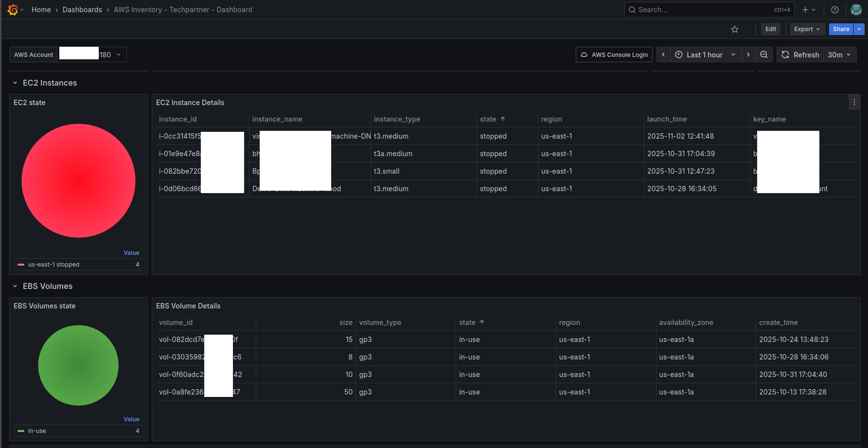Open EC2 Instance Details panel menu
This screenshot has height=448, width=868.
point(854,102)
